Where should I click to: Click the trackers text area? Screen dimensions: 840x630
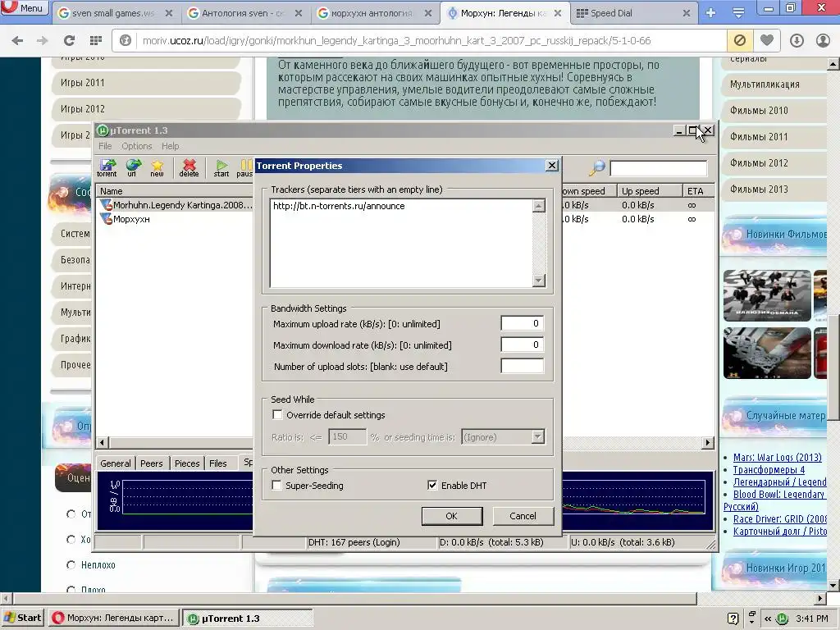point(402,243)
